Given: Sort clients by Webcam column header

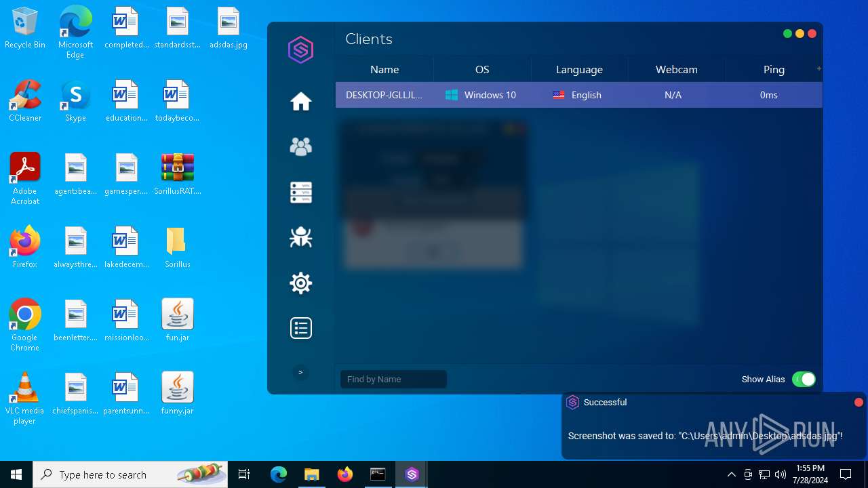Looking at the screenshot, I should 676,70.
